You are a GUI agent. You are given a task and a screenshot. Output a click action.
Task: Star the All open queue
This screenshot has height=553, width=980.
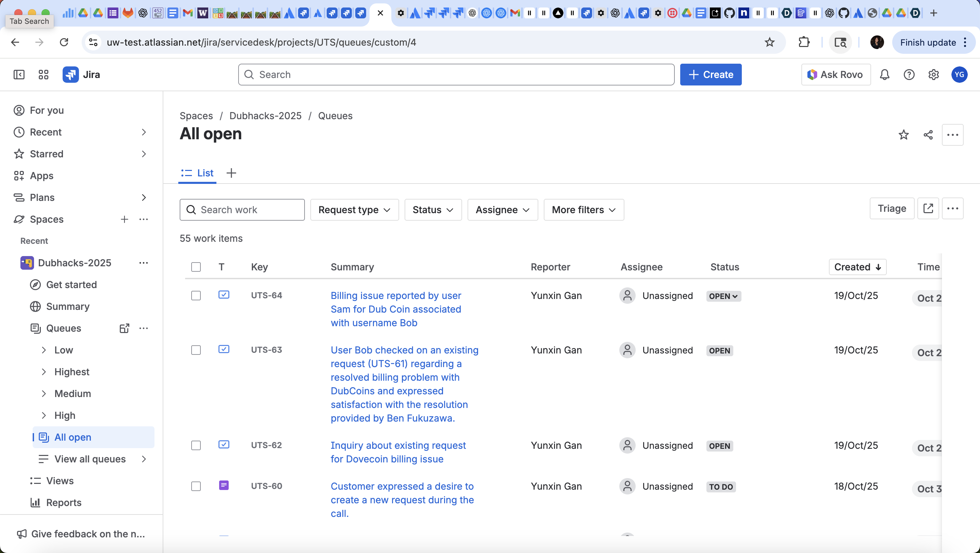(x=903, y=135)
